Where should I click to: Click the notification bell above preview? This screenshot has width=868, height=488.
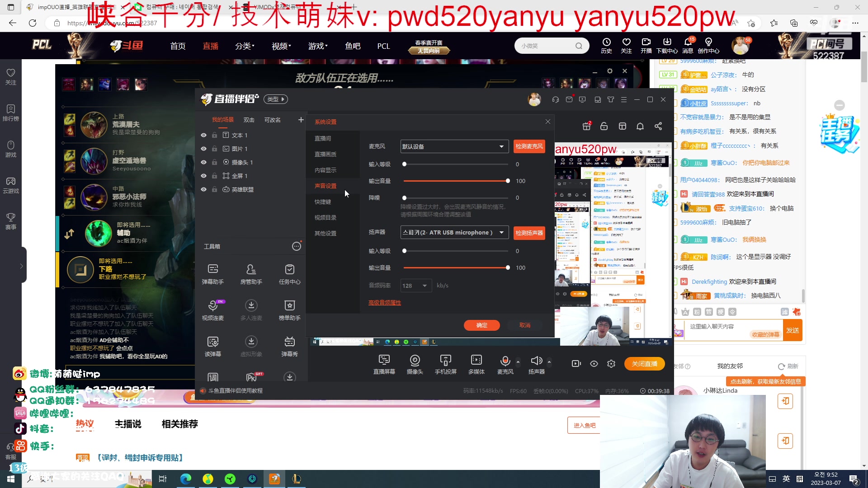pos(640,126)
